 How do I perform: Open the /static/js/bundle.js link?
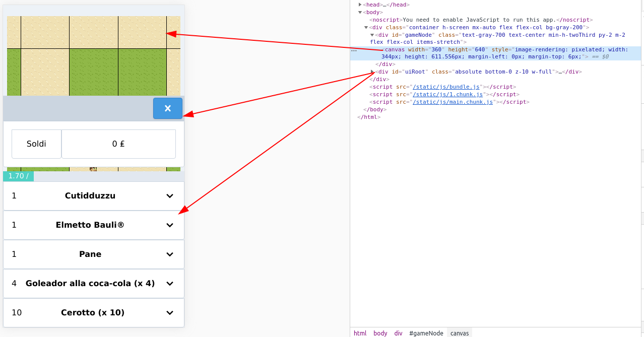point(446,87)
